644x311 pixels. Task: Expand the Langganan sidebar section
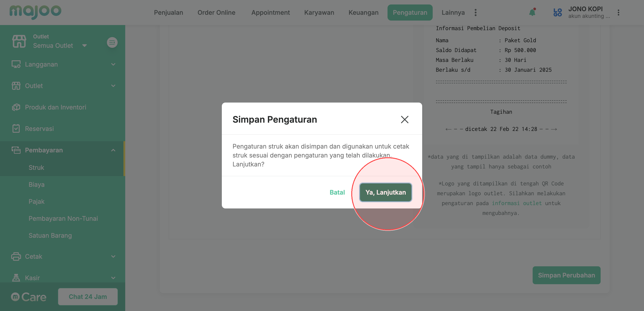(113, 64)
